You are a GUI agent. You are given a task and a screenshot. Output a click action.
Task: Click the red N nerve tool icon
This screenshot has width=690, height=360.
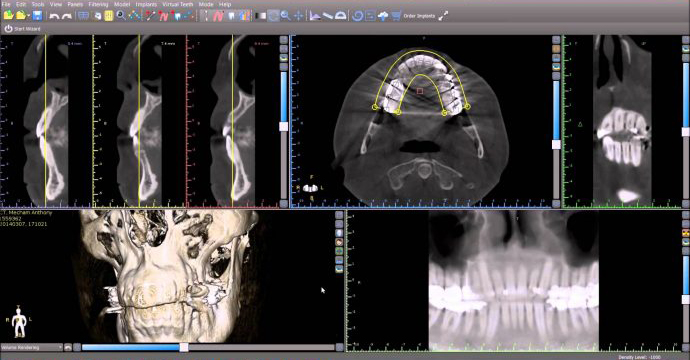pos(163,16)
